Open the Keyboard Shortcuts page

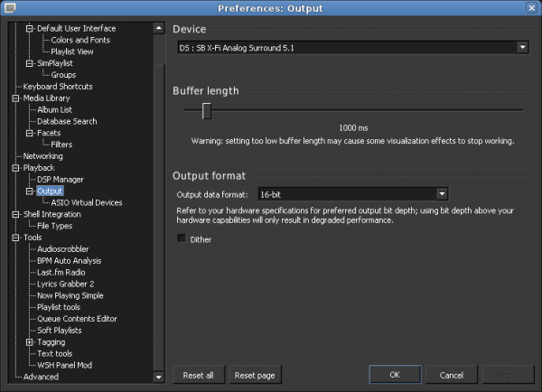[x=58, y=87]
